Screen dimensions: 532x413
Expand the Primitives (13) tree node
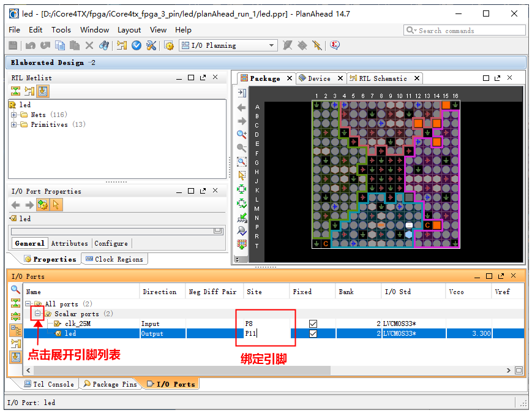(x=14, y=124)
